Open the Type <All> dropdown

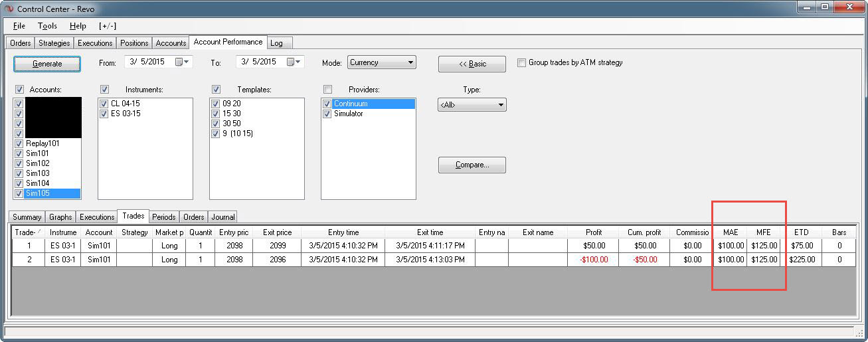(472, 105)
